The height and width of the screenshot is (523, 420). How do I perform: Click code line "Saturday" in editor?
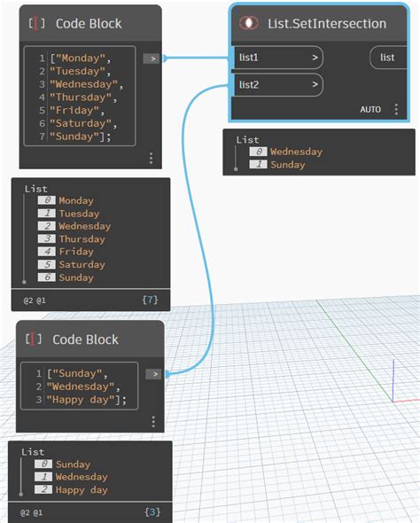click(83, 123)
